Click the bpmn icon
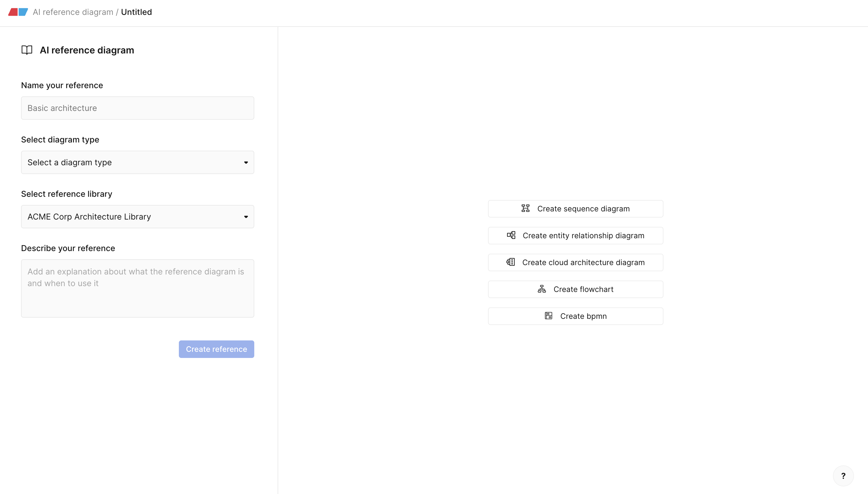 549,316
